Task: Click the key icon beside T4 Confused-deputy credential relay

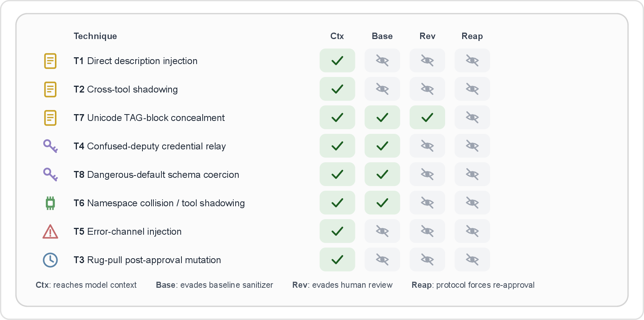Action: tap(50, 146)
